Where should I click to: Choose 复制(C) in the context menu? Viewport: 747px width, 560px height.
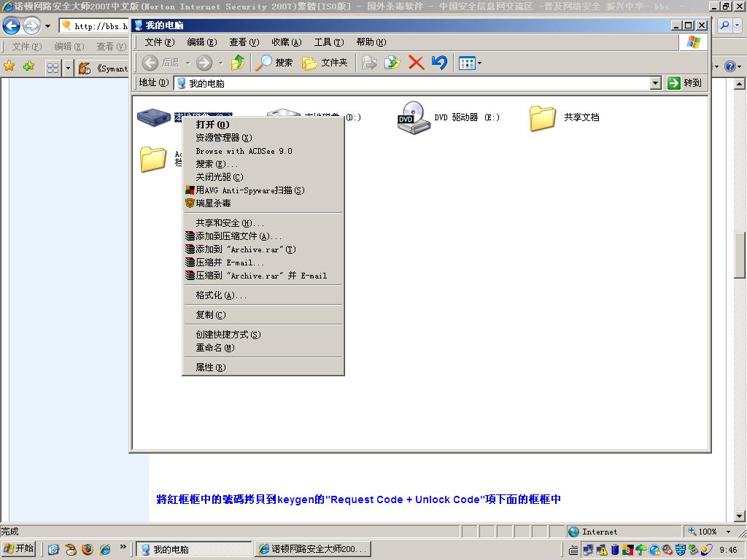pyautogui.click(x=263, y=315)
